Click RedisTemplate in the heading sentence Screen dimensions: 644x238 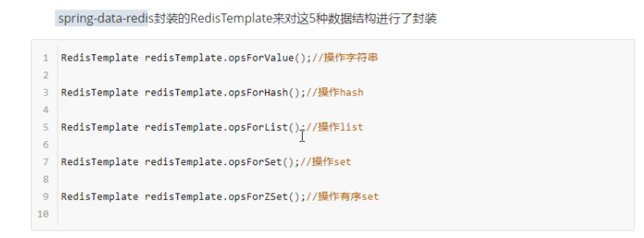coord(232,18)
